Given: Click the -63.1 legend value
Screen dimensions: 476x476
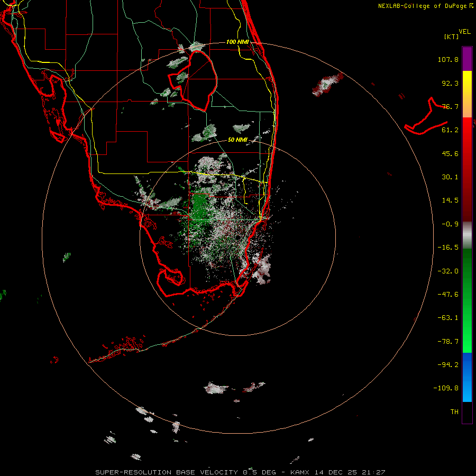Looking at the screenshot, I should 448,318.
